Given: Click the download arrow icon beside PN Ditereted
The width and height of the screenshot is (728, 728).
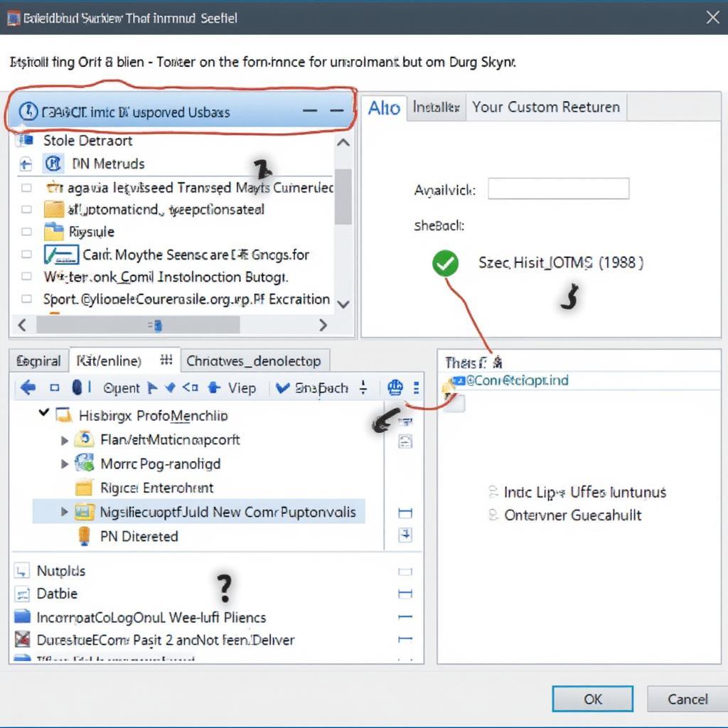Looking at the screenshot, I should [405, 535].
